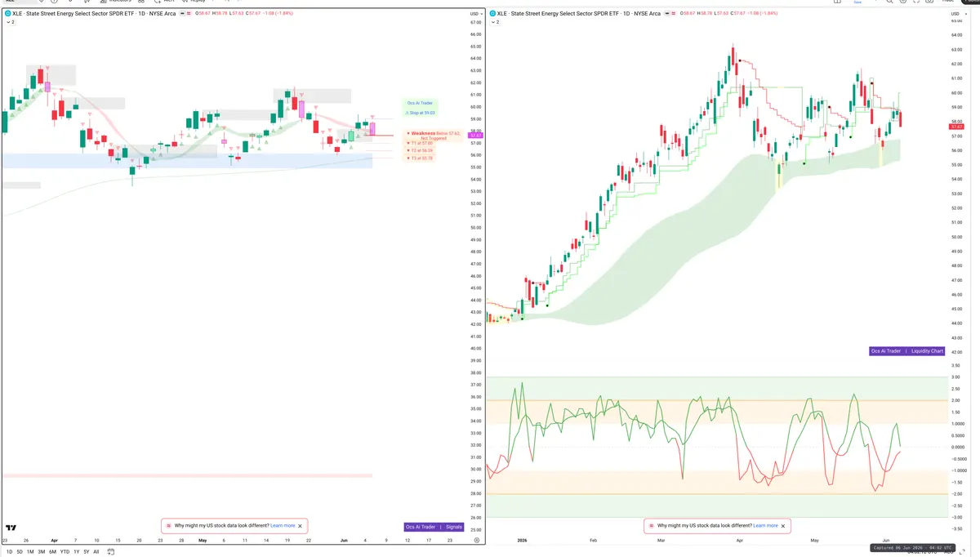This screenshot has width=980, height=557.
Task: Click Feb on right chart time axis
Action: pyautogui.click(x=593, y=540)
